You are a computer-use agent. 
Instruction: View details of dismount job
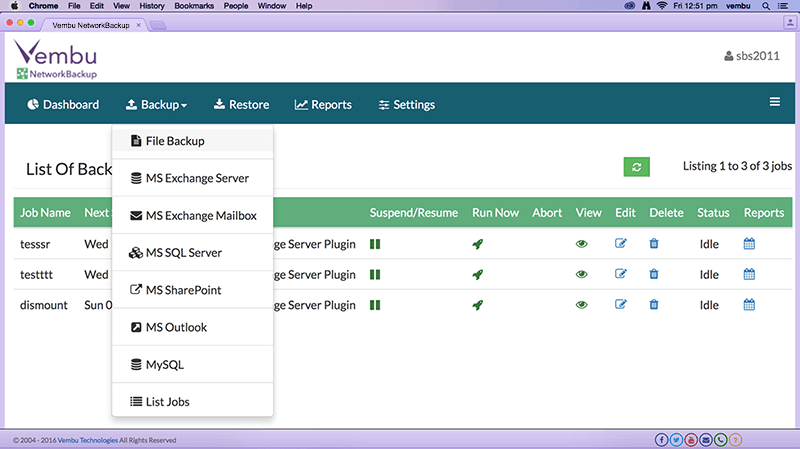[581, 305]
